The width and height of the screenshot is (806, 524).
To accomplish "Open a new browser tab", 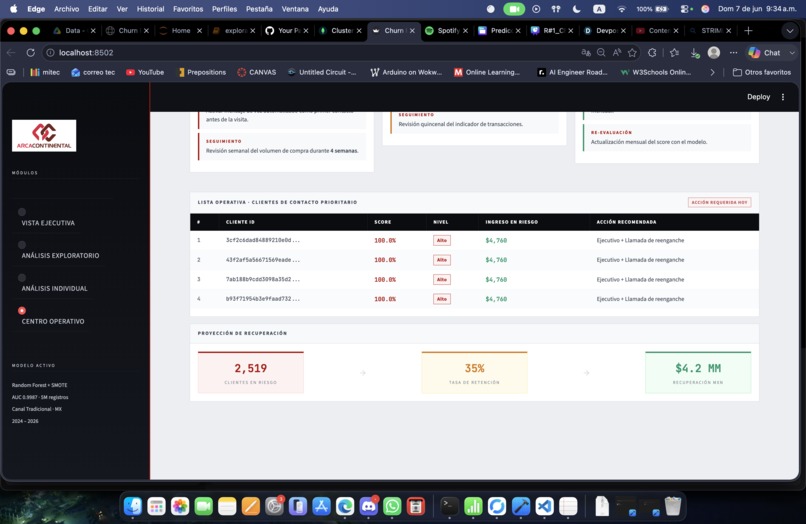I will pyautogui.click(x=748, y=31).
